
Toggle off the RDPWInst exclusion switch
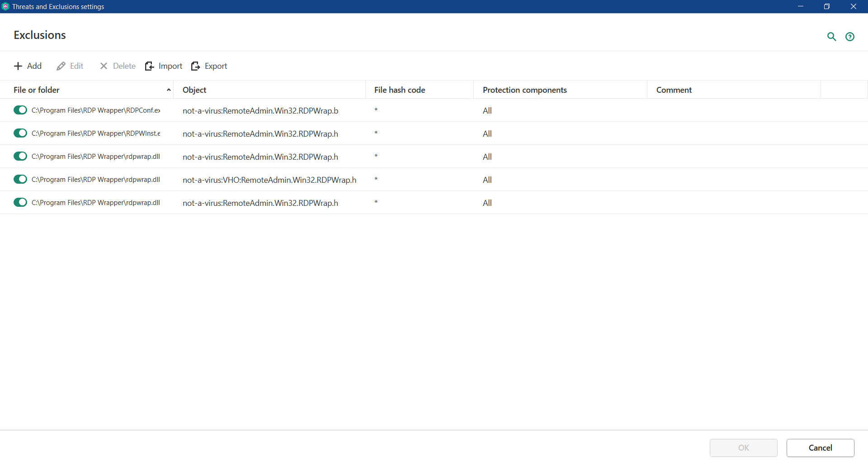coord(20,133)
